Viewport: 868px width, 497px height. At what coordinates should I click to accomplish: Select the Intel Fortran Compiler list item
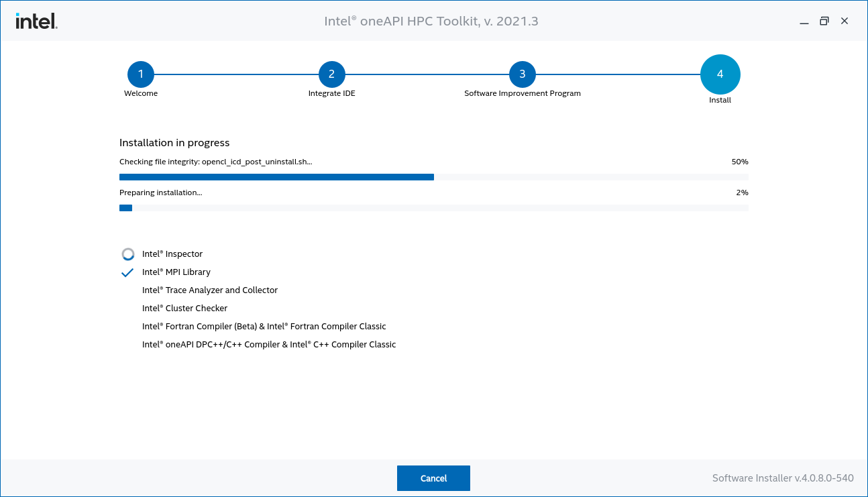(264, 327)
